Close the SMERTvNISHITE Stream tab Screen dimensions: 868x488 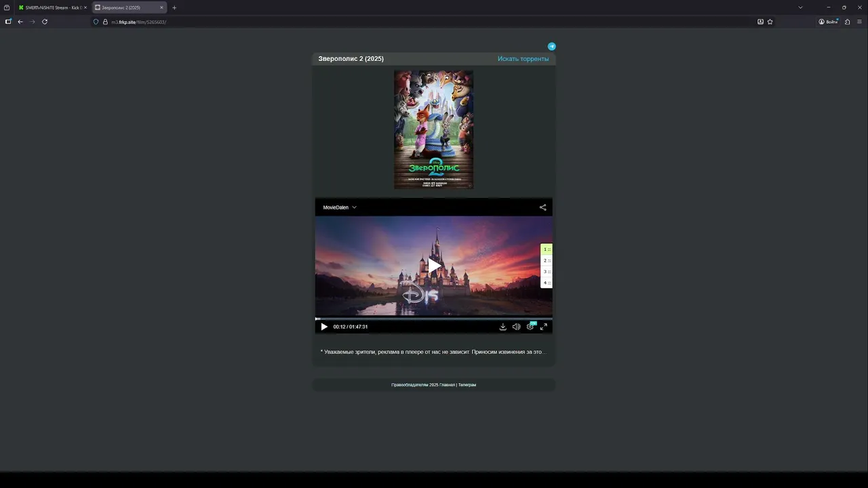(x=85, y=7)
